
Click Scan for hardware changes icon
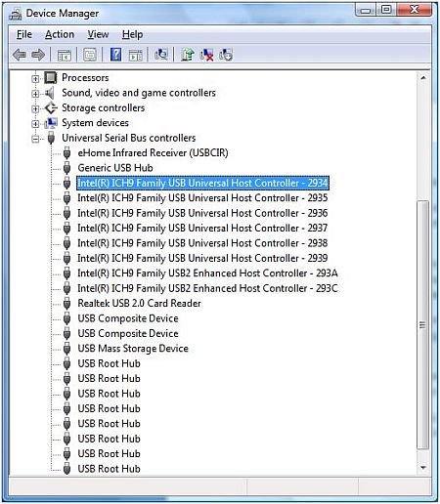point(161,55)
